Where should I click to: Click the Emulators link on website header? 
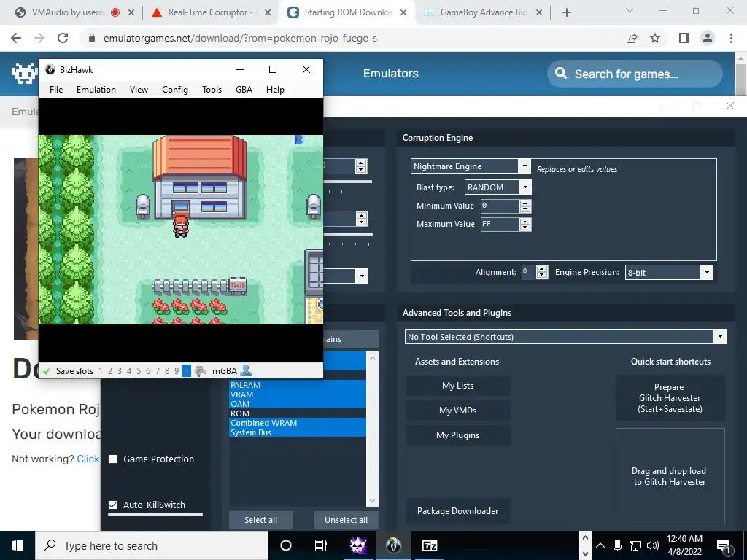pyautogui.click(x=391, y=74)
